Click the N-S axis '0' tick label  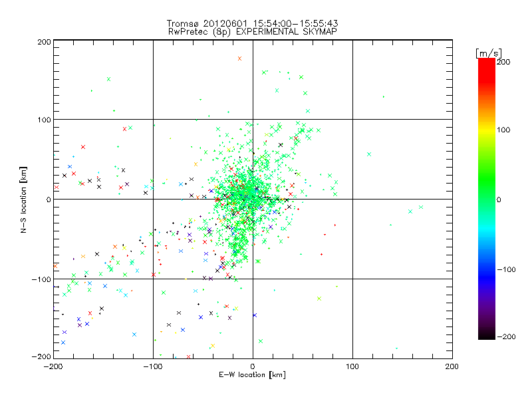pyautogui.click(x=49, y=199)
